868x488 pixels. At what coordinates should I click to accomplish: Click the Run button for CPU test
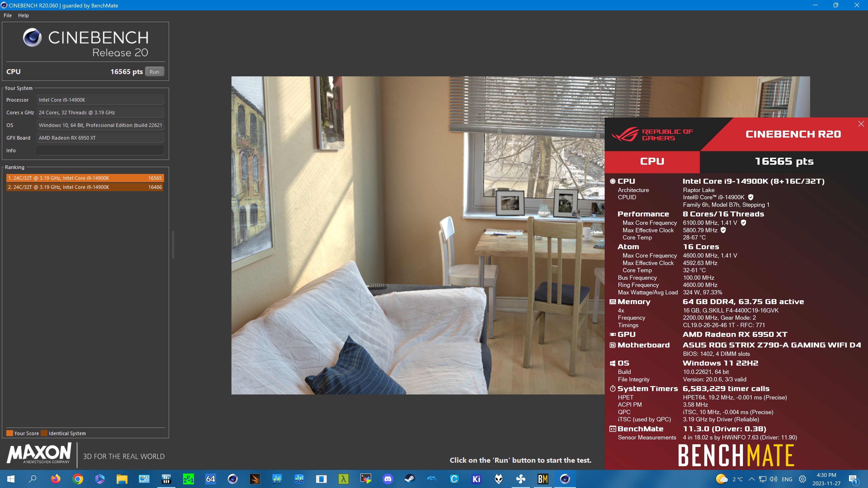click(x=154, y=72)
